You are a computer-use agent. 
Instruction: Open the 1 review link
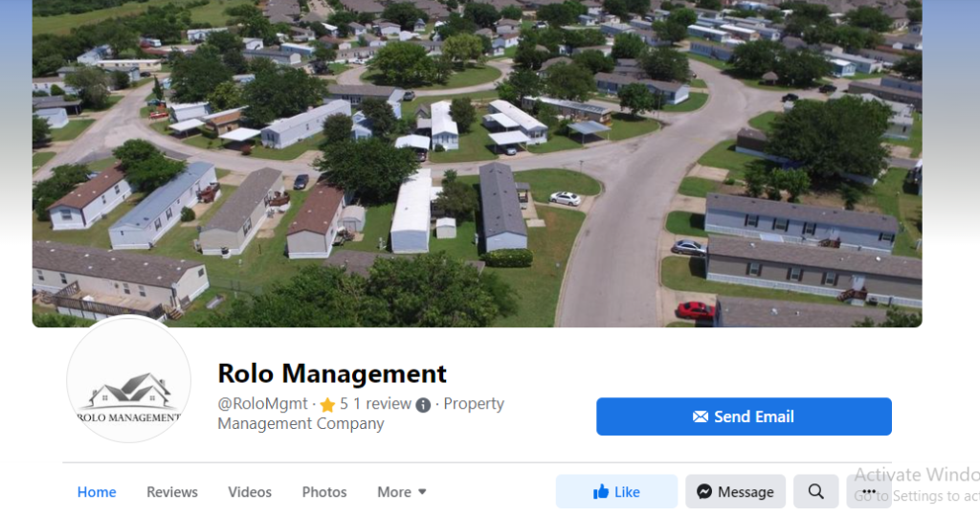[x=382, y=404]
